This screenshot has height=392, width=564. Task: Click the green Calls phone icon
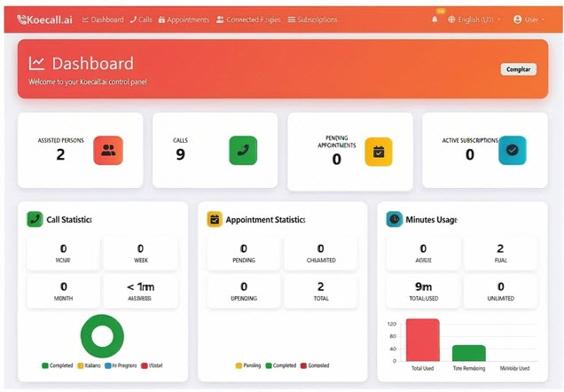(x=243, y=151)
